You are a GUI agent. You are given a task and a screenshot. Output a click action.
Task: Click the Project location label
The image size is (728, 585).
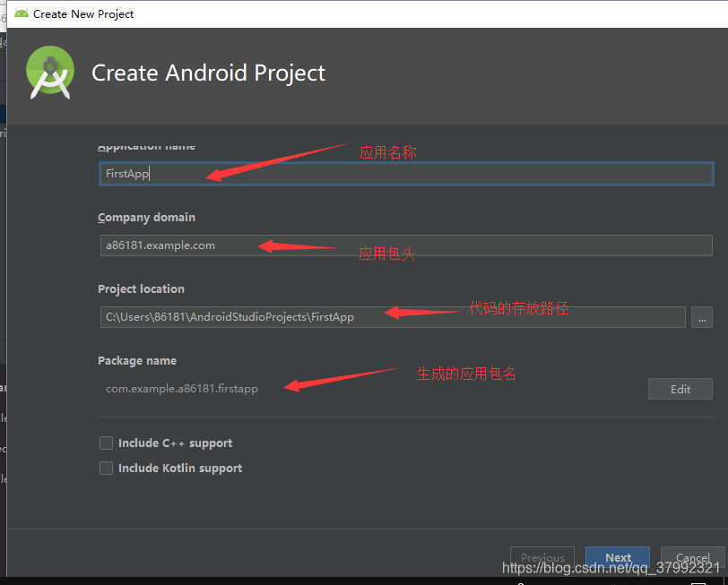(141, 289)
